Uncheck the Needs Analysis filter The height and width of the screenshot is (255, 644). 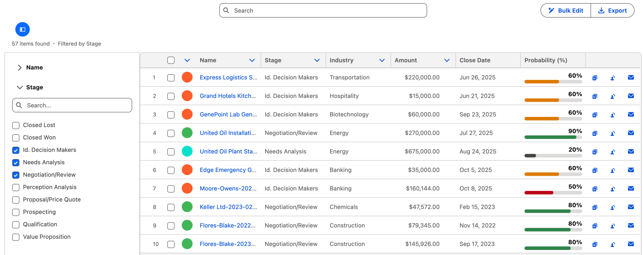16,163
